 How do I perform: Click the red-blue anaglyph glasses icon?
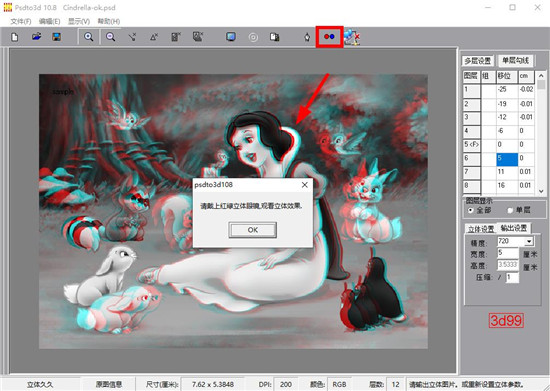329,36
